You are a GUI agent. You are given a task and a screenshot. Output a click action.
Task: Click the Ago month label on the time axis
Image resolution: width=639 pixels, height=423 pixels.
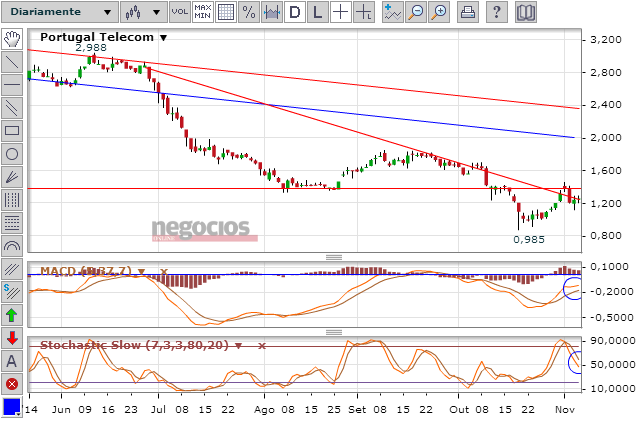pyautogui.click(x=264, y=410)
